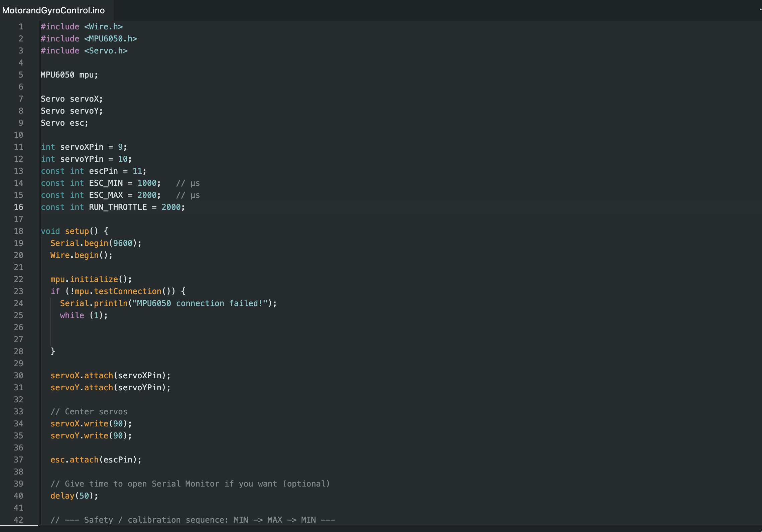Click line number 23 in the gutter

(x=18, y=291)
